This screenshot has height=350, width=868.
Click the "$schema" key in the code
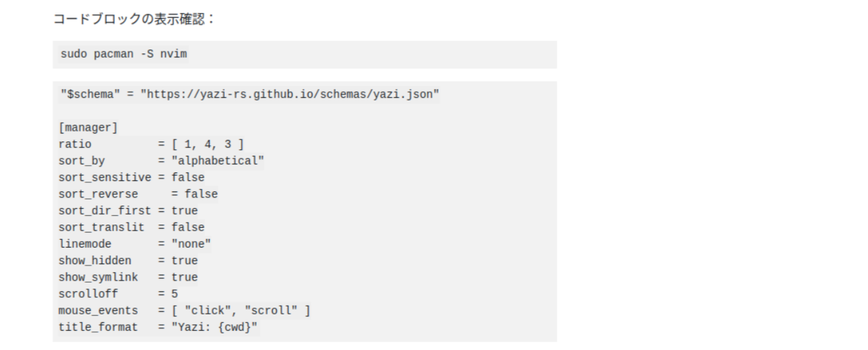click(x=90, y=94)
